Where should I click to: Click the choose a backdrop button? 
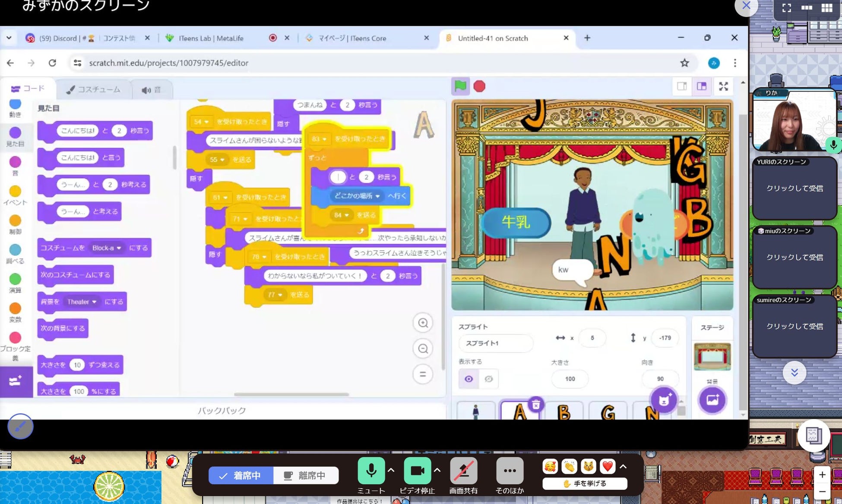click(x=712, y=400)
